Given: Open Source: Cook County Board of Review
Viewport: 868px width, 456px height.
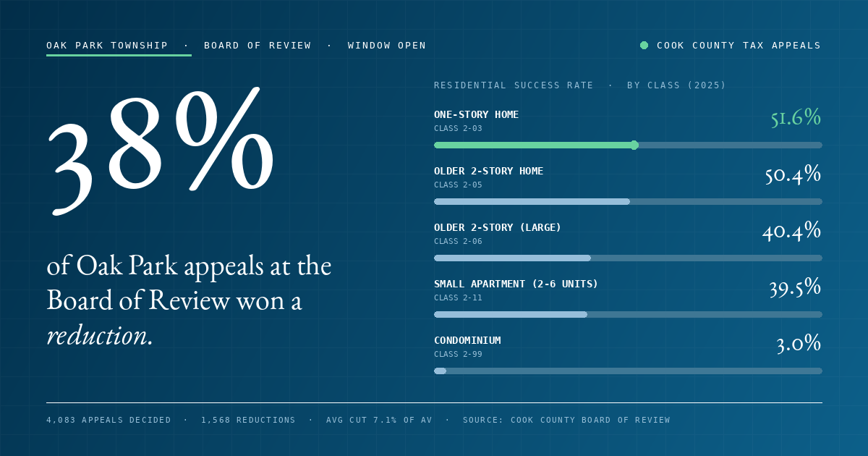Looking at the screenshot, I should coord(566,420).
